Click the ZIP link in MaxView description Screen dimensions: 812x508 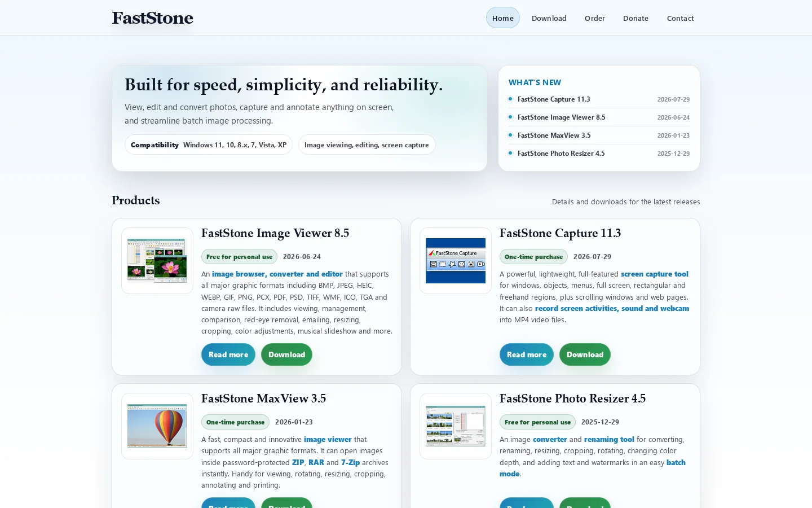[x=298, y=463]
